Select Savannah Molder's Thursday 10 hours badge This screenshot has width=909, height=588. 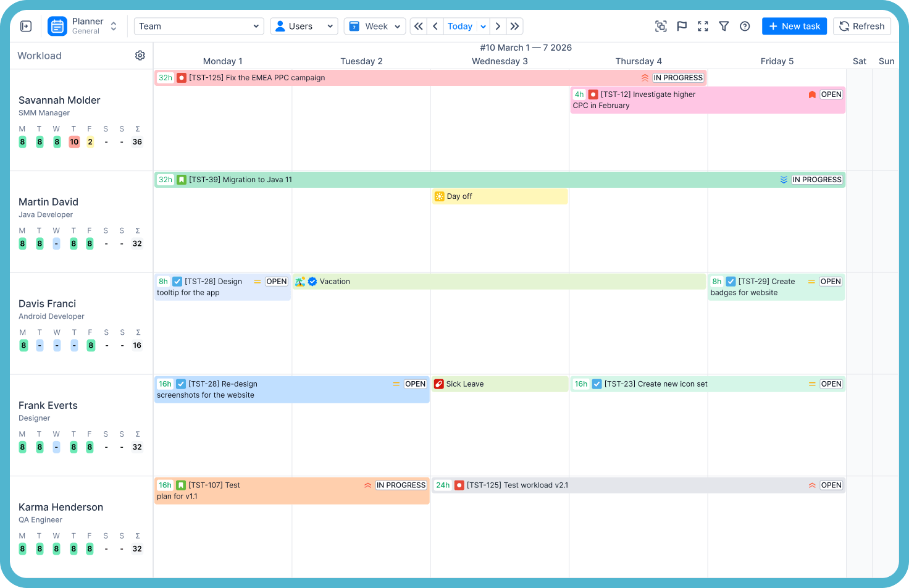(74, 142)
